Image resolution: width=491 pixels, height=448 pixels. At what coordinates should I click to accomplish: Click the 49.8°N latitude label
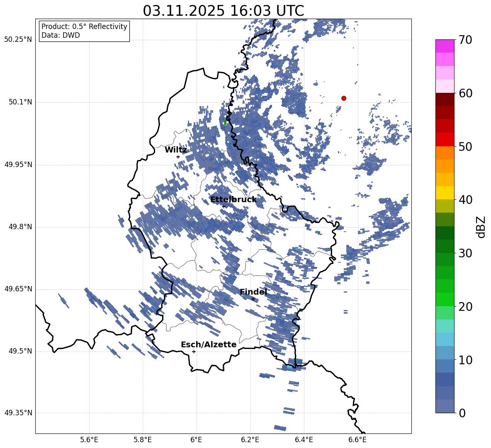[x=21, y=227]
